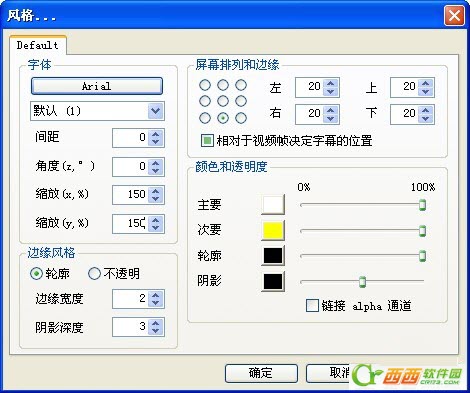
Task: Decrease the 下 bottom margin value
Action: point(426,118)
